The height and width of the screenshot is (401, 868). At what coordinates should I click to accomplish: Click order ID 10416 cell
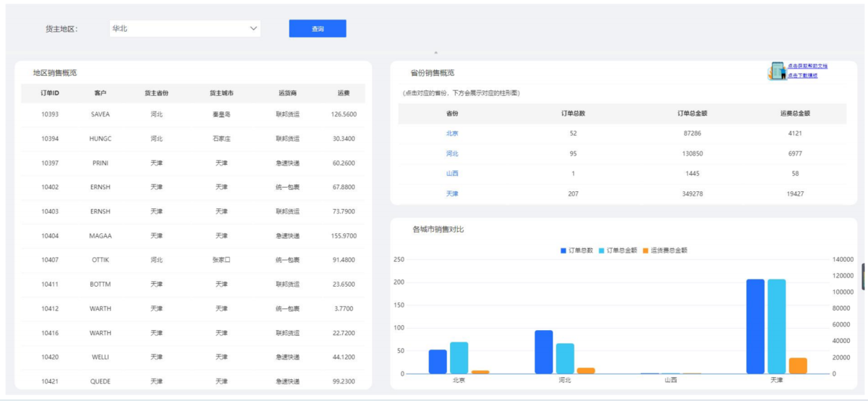50,333
